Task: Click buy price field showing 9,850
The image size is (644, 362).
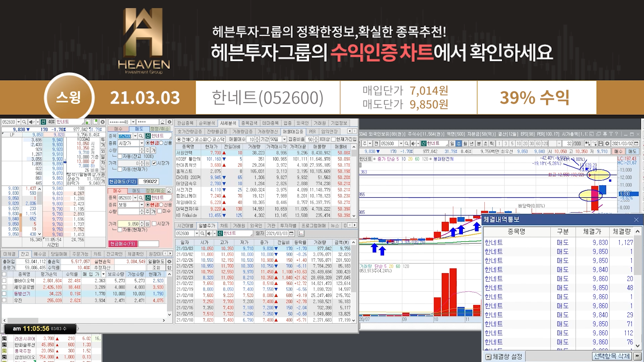Action: (128, 224)
